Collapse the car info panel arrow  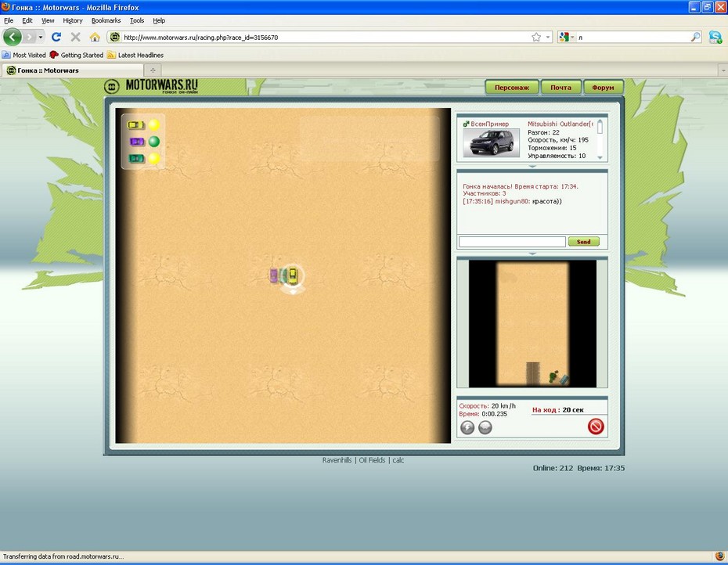(532, 166)
